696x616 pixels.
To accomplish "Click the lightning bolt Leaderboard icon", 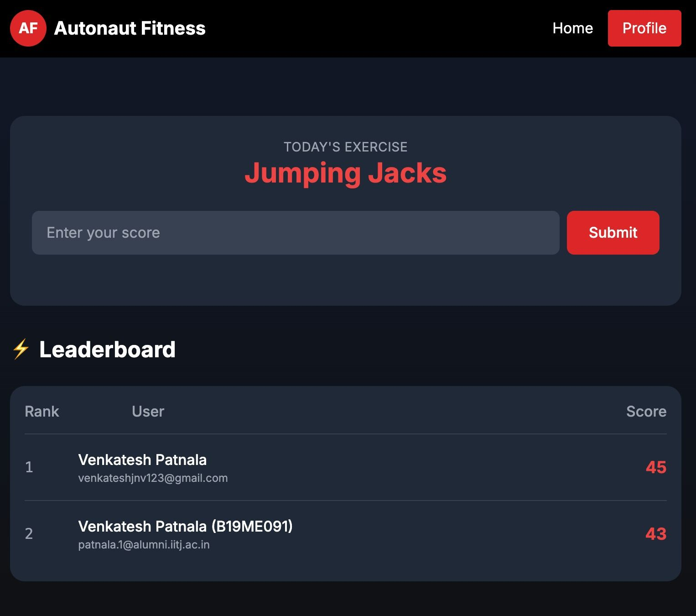I will click(21, 350).
